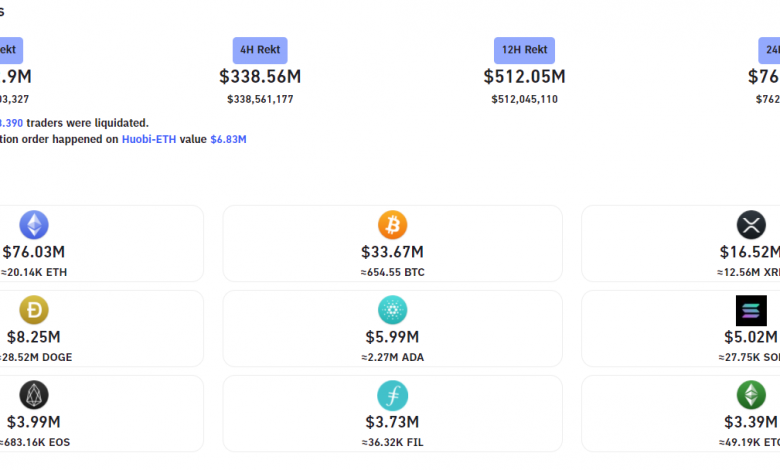The image size is (780, 470).
Task: Click the $33.67M Bitcoin liquidation amount
Action: tap(392, 252)
